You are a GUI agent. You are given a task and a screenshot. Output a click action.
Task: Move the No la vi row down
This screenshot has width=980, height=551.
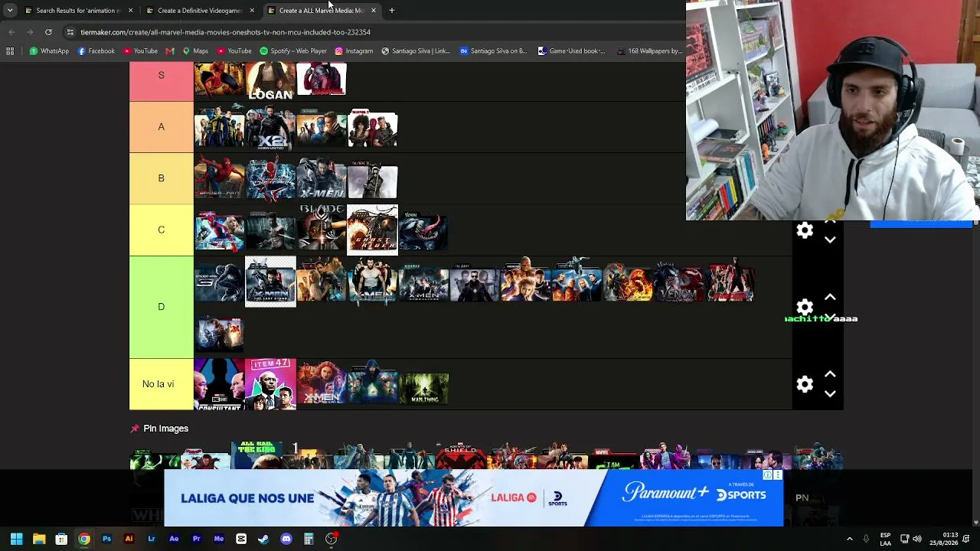(x=830, y=393)
